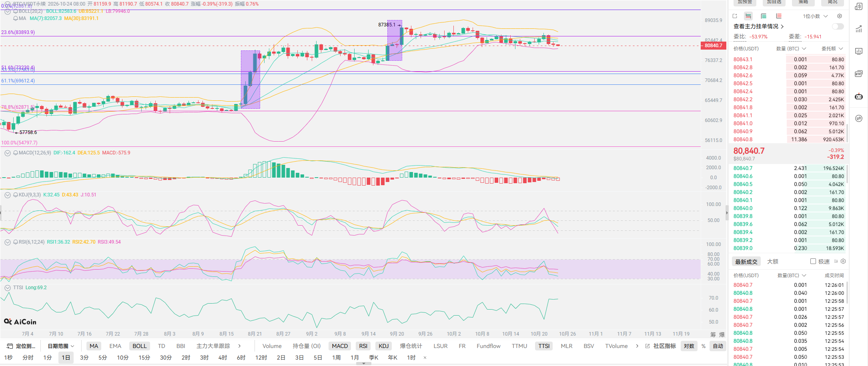Viewport: 868px width, 366px height.
Task: Open the 数量 (BTC) dropdown in order book header
Action: click(791, 48)
